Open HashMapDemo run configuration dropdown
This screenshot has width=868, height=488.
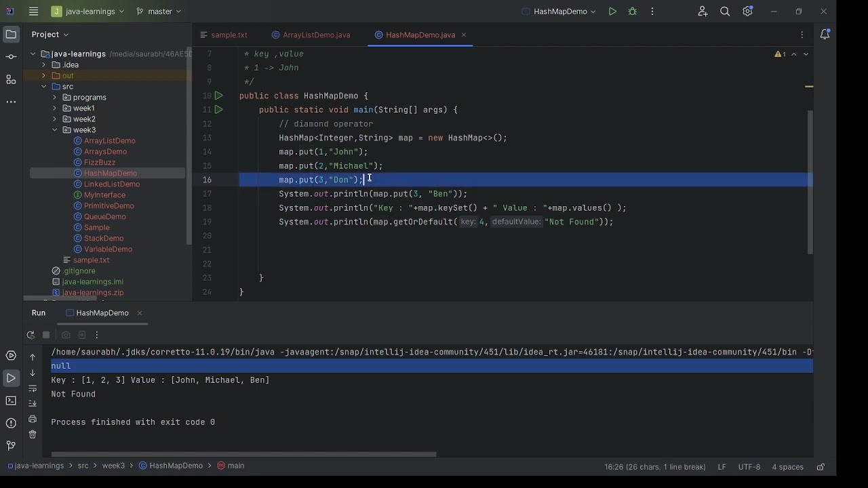[558, 12]
